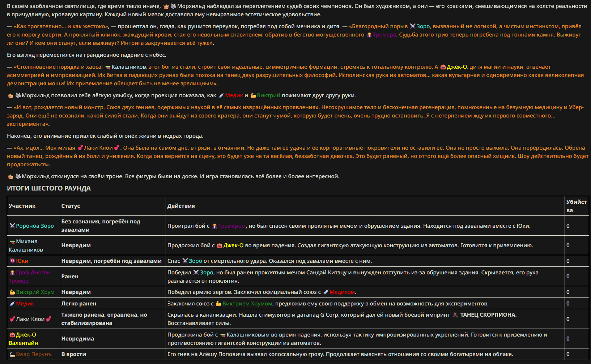The height and width of the screenshot is (364, 591).
Task: Click crown emoji before 'Морхильд откинулся на своём троне'
Action: [x=10, y=177]
